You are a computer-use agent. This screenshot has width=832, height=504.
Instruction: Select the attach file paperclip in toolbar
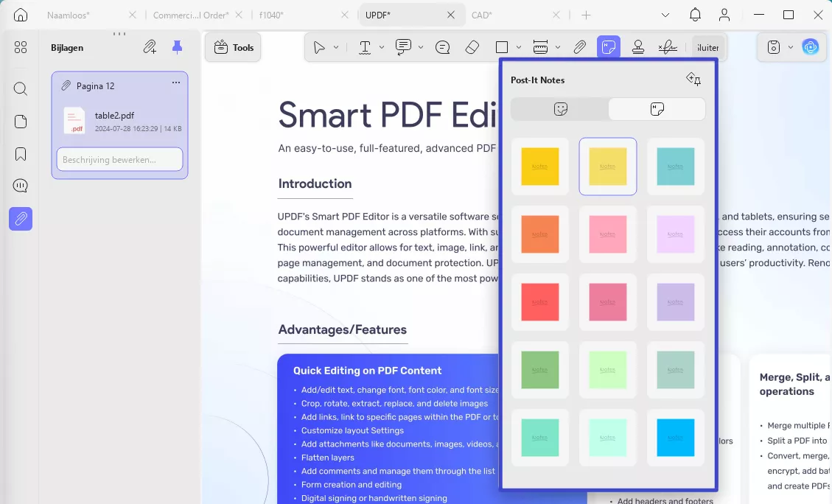[579, 48]
